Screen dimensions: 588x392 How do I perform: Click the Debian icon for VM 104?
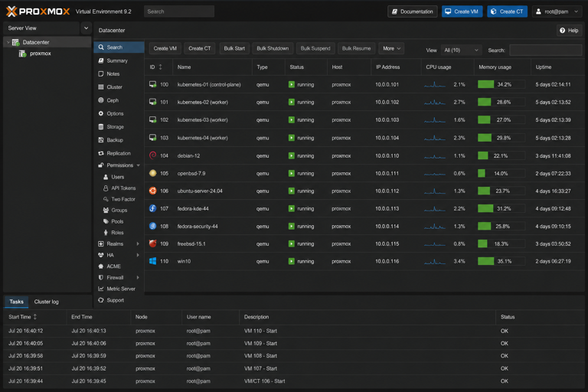point(152,155)
